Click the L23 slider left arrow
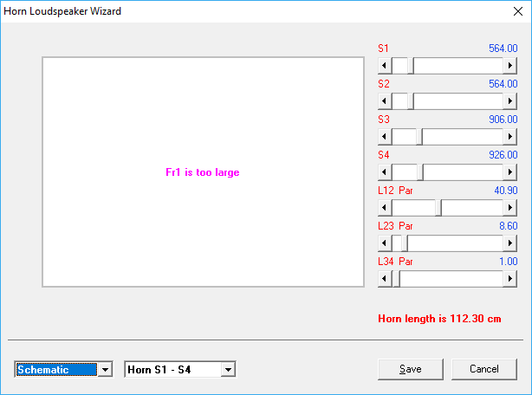The height and width of the screenshot is (395, 532). 385,243
